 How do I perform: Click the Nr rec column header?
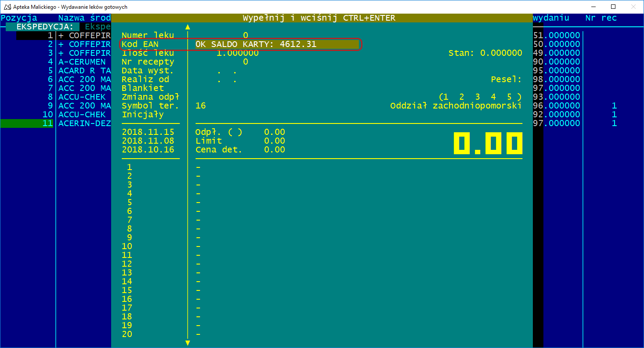(601, 18)
